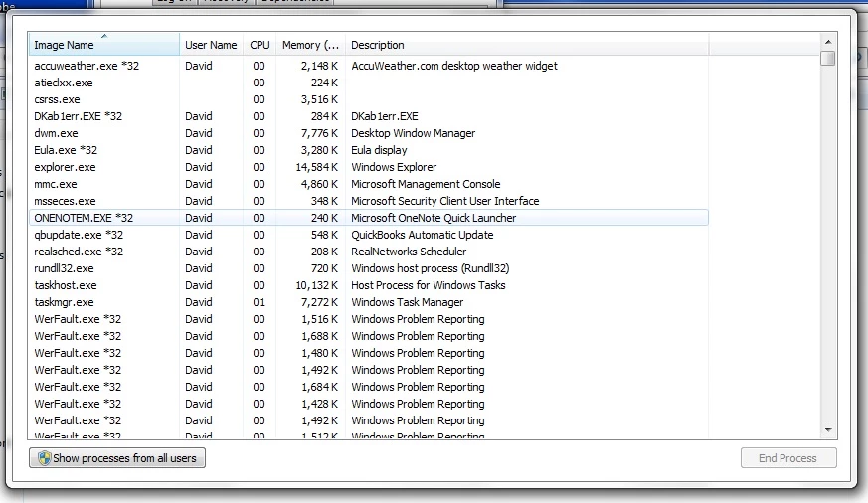Select the rundll32.exe process

pos(369,268)
